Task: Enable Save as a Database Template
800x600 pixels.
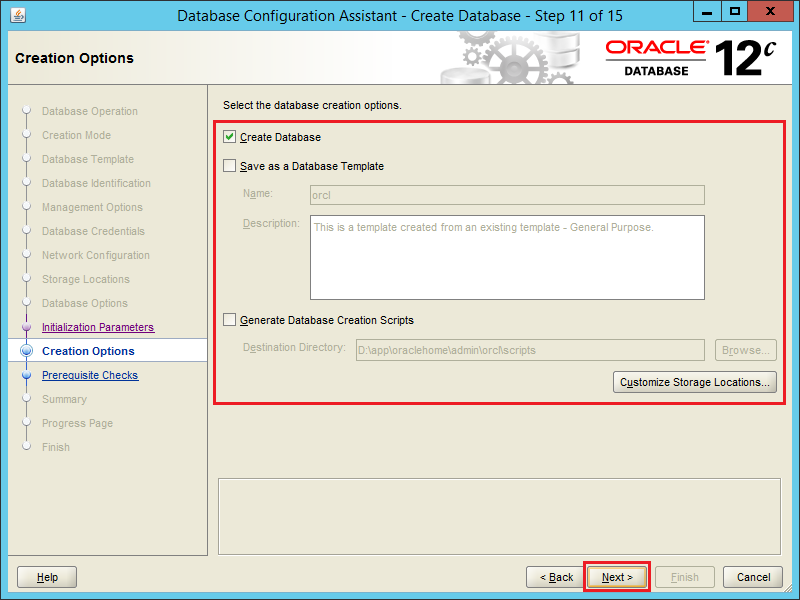Action: pyautogui.click(x=230, y=166)
